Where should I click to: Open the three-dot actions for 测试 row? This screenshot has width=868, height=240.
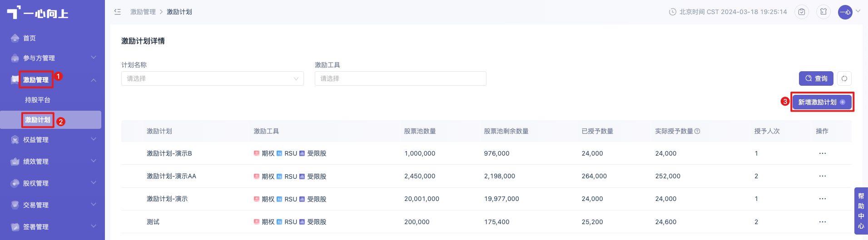(x=823, y=222)
